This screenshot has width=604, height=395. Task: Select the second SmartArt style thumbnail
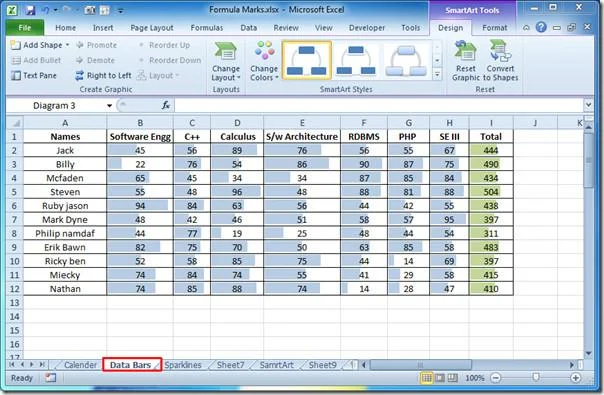[356, 61]
